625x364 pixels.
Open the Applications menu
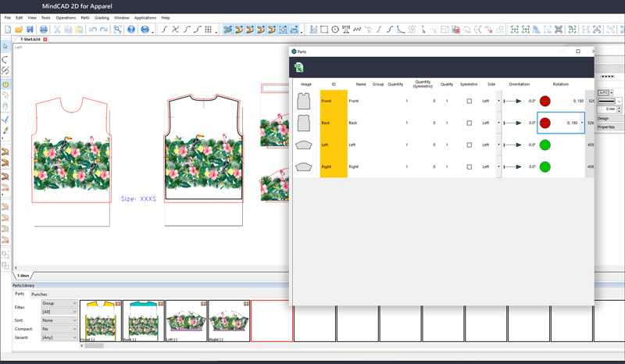pyautogui.click(x=145, y=18)
